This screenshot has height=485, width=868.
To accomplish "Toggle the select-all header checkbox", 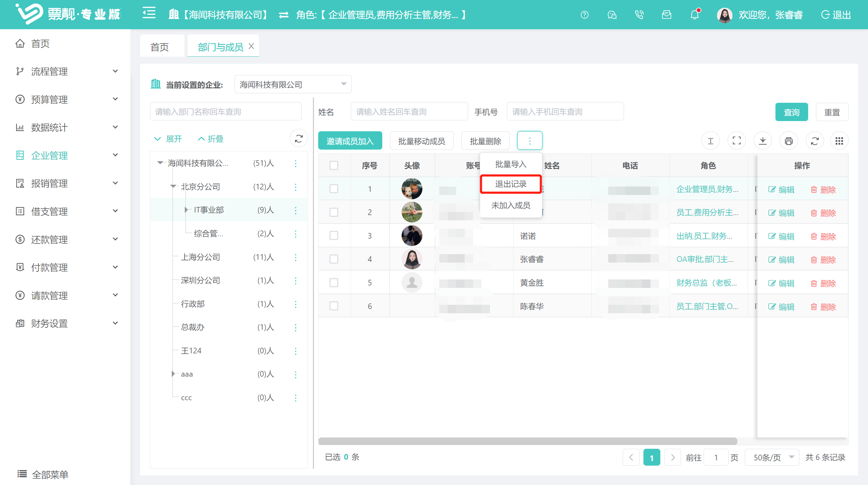I will point(334,165).
